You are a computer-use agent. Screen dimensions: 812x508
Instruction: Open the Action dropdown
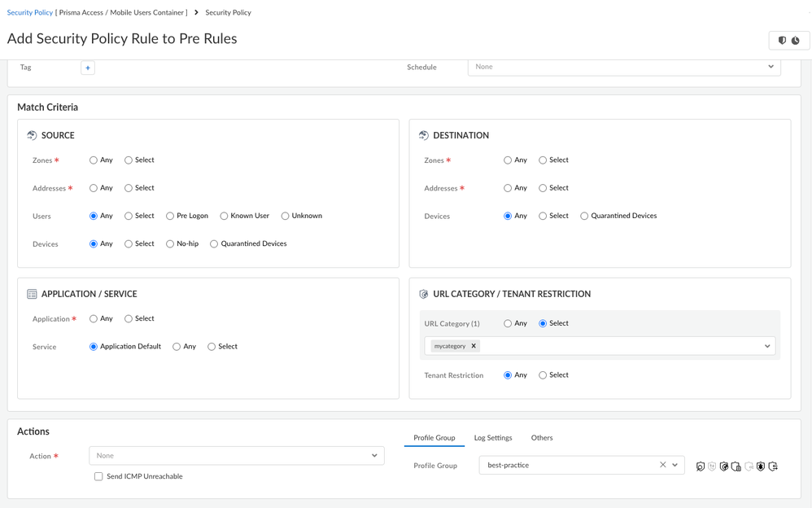click(x=236, y=456)
